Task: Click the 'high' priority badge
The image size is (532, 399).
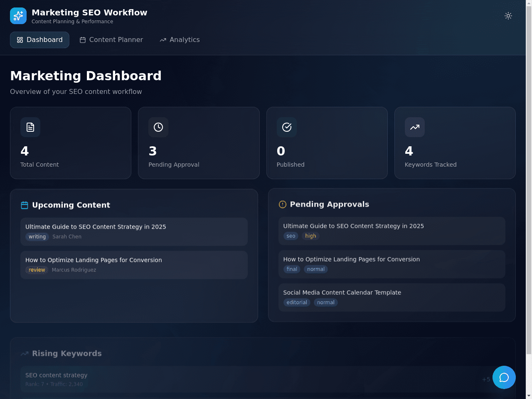Action: [310, 236]
